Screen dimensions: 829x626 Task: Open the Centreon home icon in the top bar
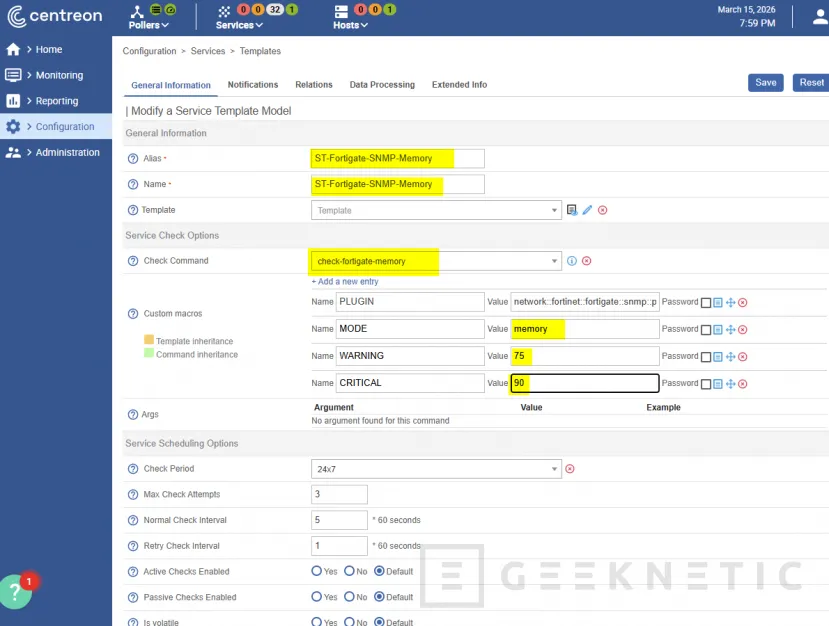18,16
